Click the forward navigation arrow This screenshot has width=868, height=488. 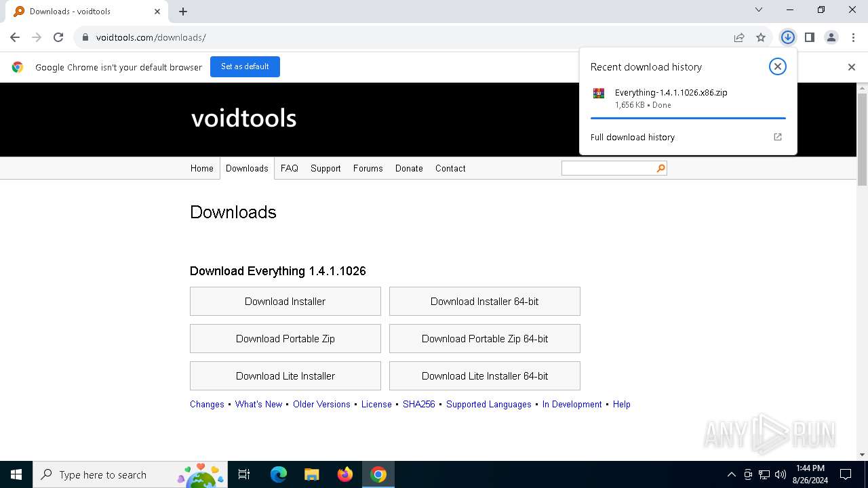(37, 37)
